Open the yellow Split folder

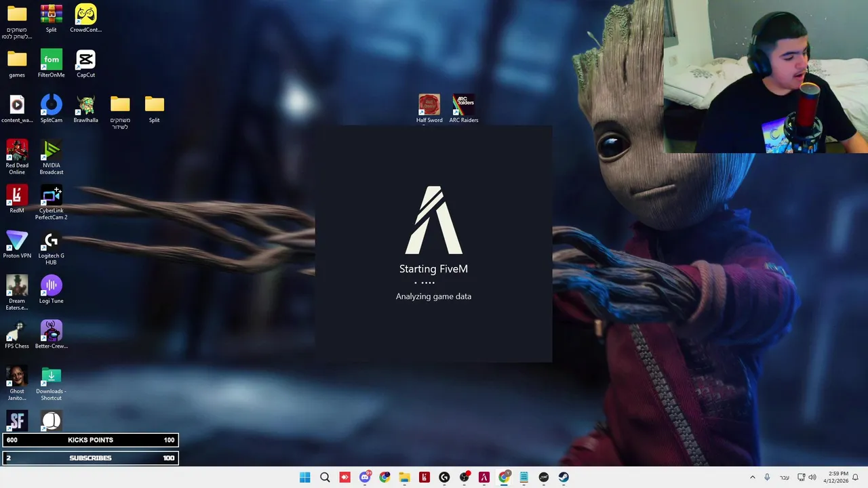pos(154,109)
